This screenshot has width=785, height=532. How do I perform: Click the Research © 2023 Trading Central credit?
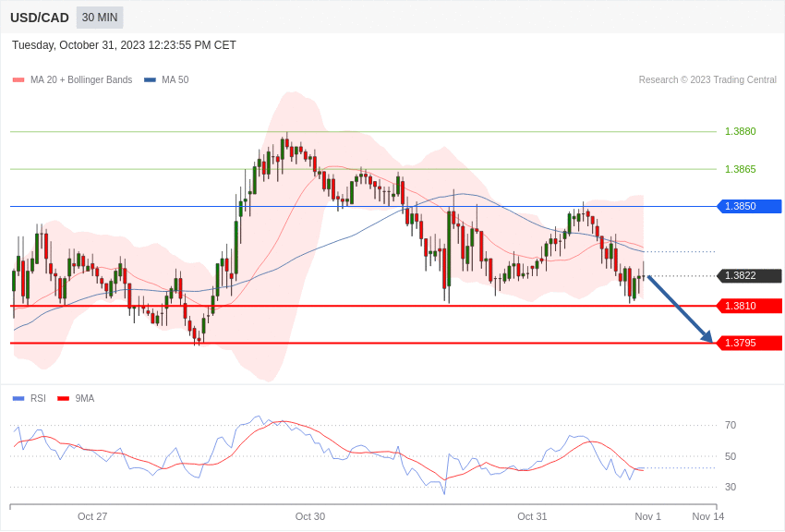tap(707, 80)
